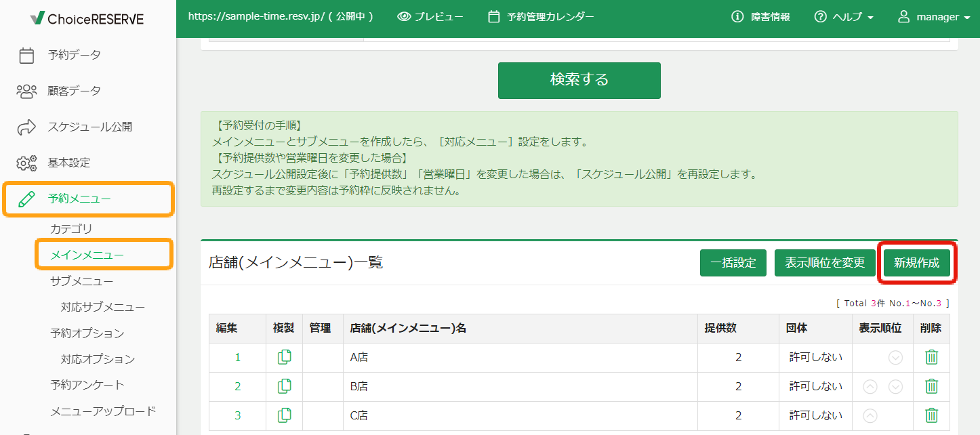The image size is (980, 435).
Task: Open the manager account dropdown
Action: pos(934,17)
